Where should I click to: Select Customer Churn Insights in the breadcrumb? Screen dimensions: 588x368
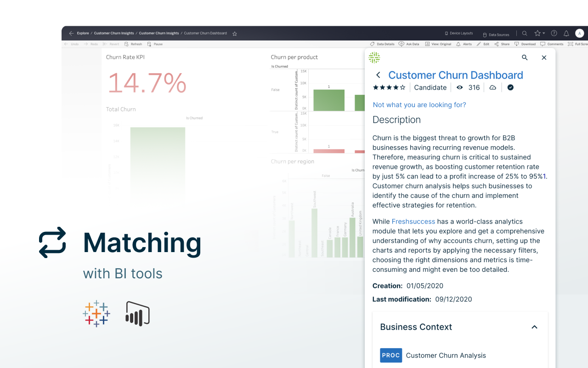(114, 34)
